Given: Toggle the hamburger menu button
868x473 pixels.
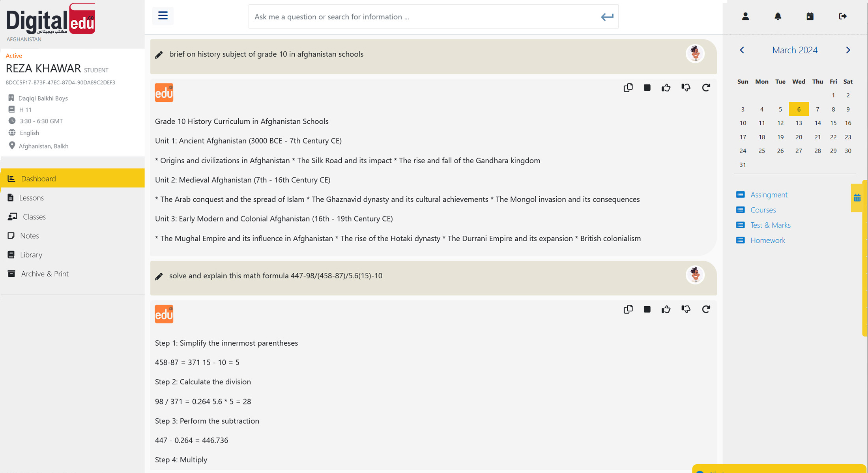Looking at the screenshot, I should [x=163, y=16].
